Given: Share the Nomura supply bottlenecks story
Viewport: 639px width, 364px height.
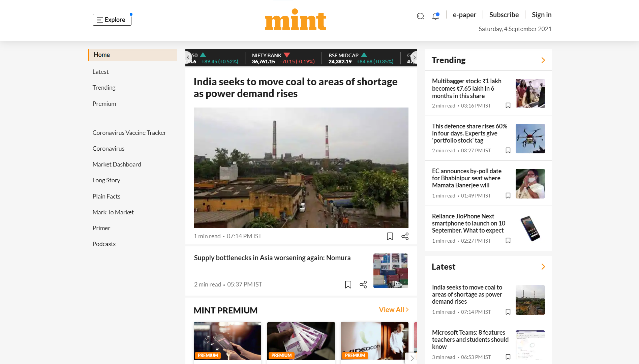Looking at the screenshot, I should pos(363,284).
